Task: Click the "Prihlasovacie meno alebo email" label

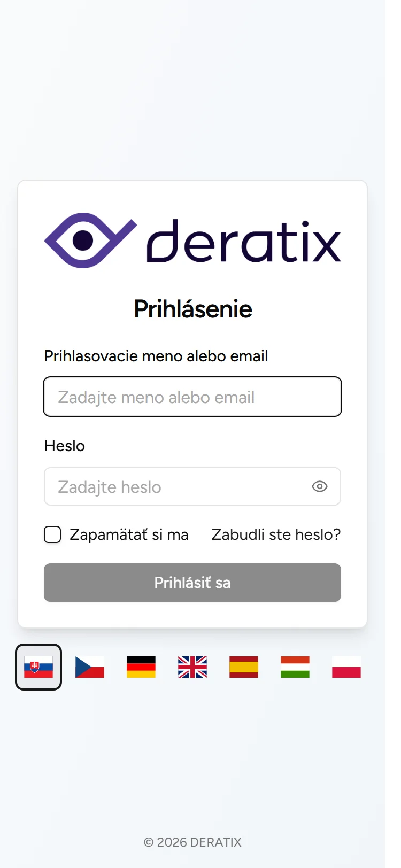Action: tap(156, 356)
